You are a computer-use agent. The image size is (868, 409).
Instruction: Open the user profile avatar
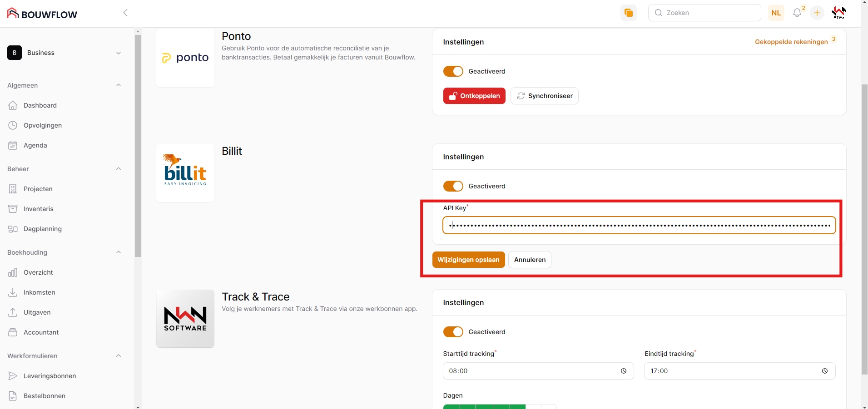(x=838, y=13)
